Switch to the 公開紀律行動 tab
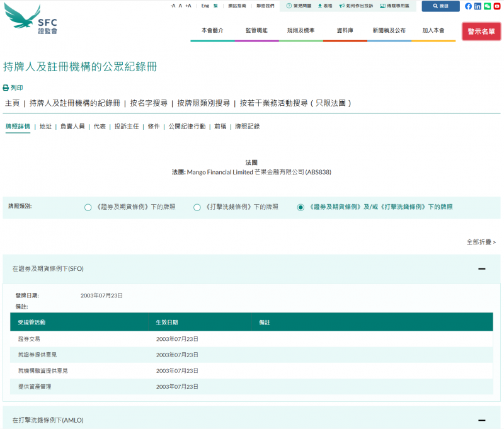The width and height of the screenshot is (504, 429). [x=187, y=127]
